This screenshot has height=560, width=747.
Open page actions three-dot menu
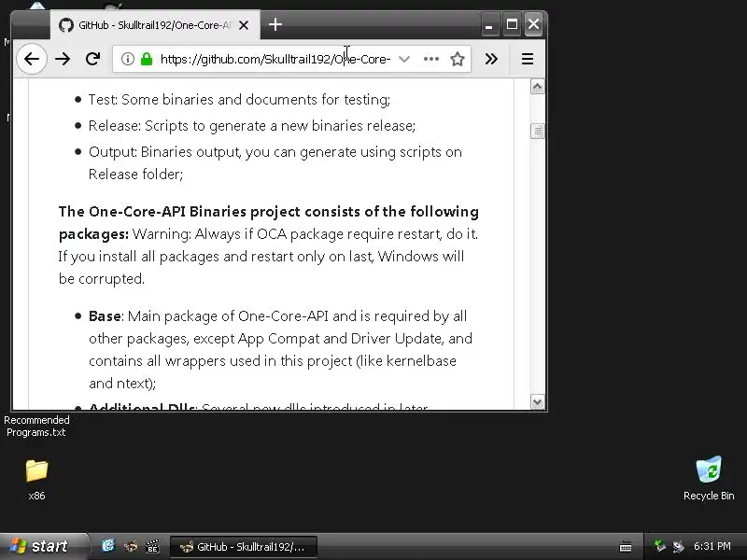430,59
